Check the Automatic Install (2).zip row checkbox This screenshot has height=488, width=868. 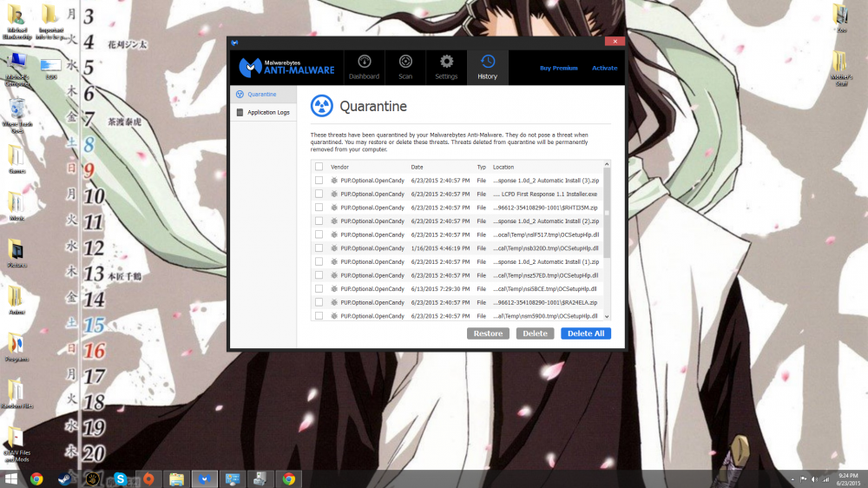coord(319,221)
